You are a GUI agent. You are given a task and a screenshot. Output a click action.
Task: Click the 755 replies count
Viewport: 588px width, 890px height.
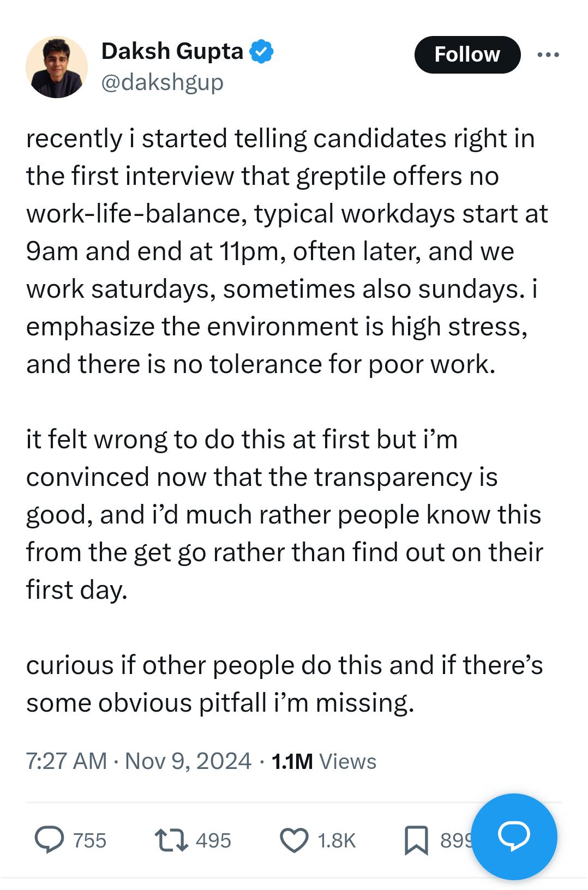click(90, 840)
